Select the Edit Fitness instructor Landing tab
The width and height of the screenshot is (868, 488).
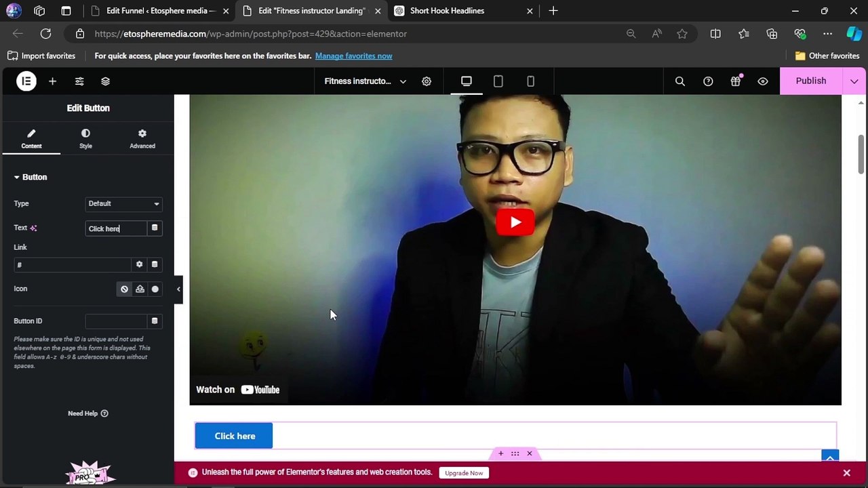[311, 11]
